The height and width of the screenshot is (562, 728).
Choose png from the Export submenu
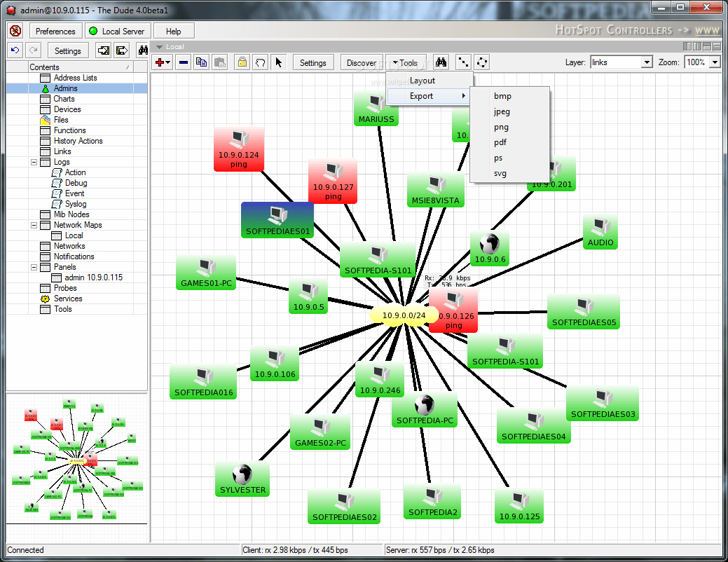pos(501,127)
